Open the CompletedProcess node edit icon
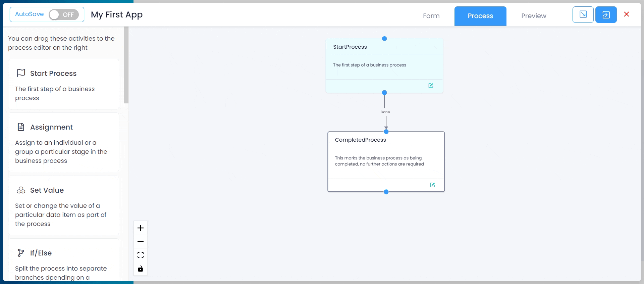 [432, 185]
